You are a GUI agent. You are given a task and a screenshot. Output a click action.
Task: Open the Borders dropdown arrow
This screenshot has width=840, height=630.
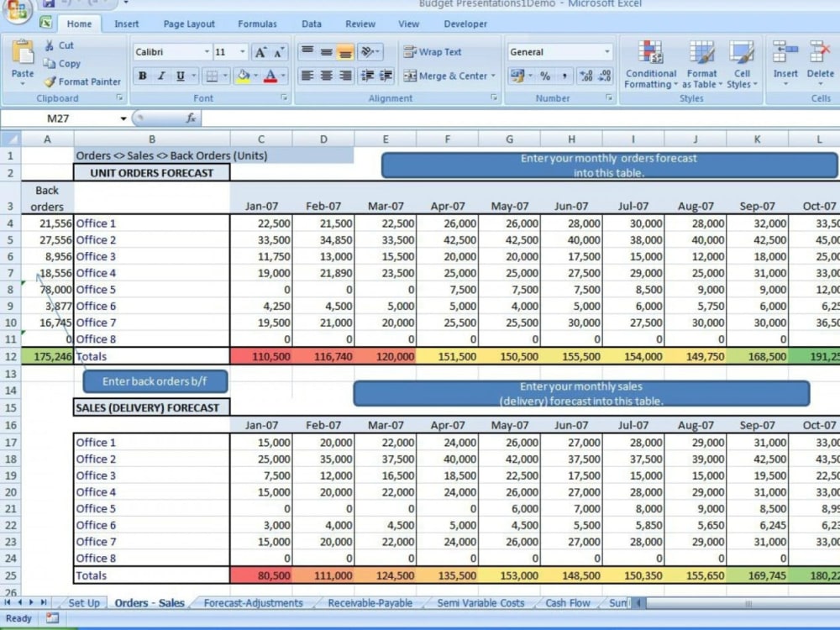[x=225, y=76]
